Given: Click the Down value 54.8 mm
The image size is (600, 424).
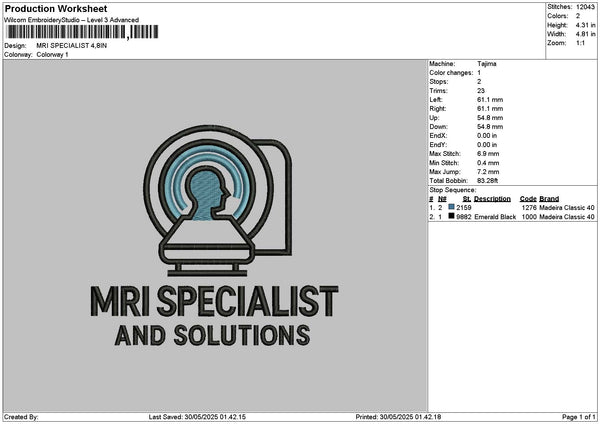Looking at the screenshot, I should click(490, 127).
